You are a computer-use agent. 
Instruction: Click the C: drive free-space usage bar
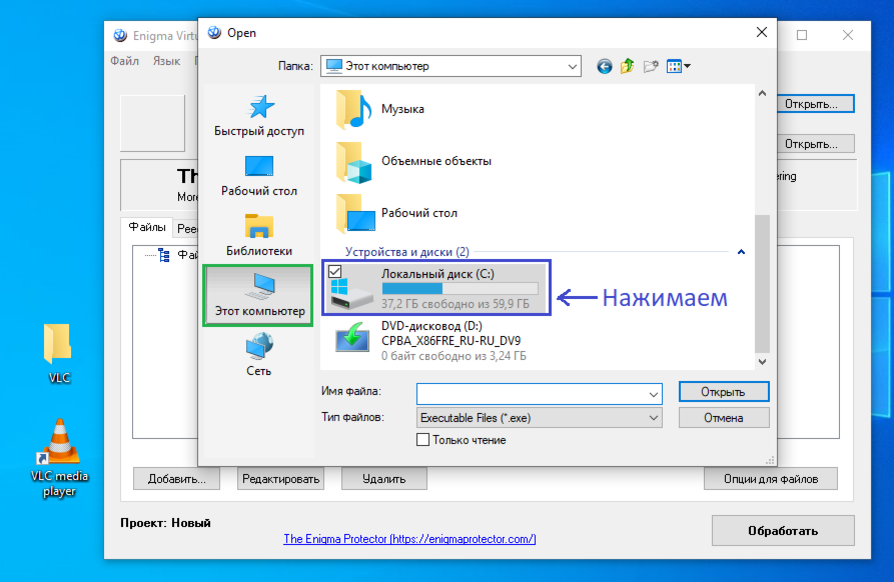click(460, 289)
